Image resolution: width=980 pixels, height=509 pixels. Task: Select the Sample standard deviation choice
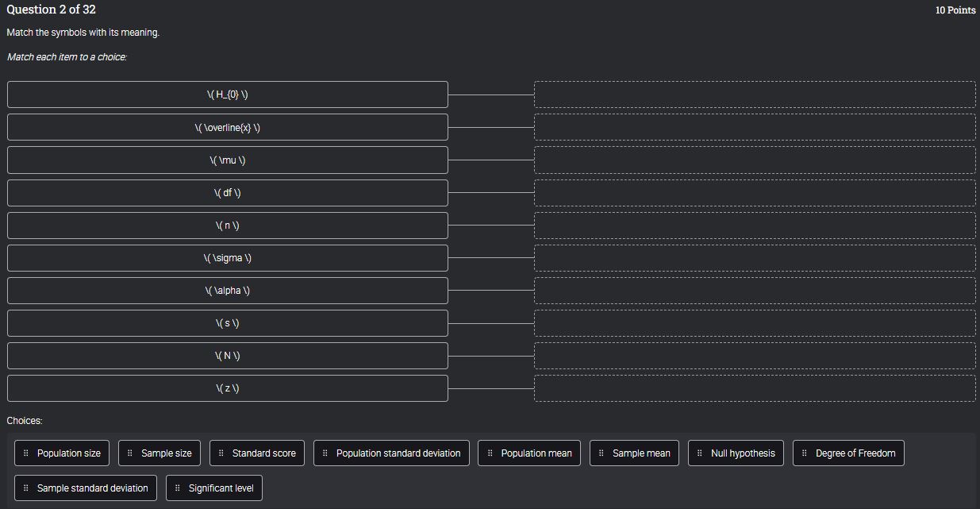[85, 488]
